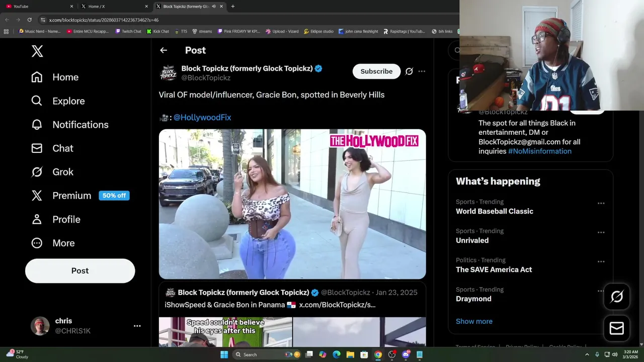Click Show more under trends
Image resolution: width=644 pixels, height=362 pixels.
pos(474,321)
